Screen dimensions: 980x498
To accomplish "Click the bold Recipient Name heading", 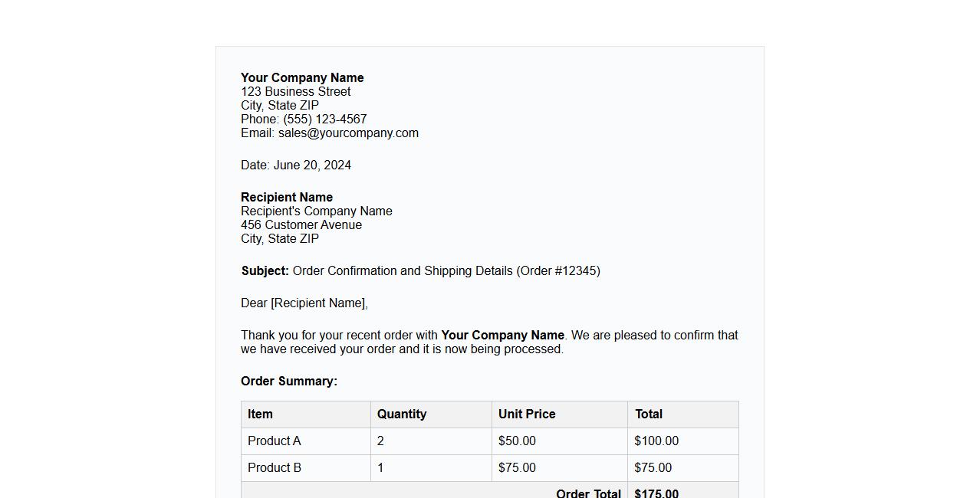I will [287, 197].
